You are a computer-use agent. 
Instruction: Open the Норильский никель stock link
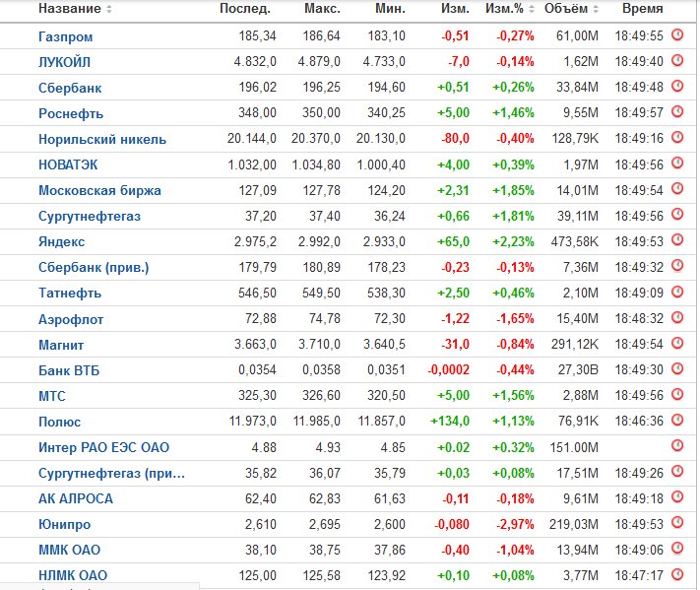click(x=102, y=139)
